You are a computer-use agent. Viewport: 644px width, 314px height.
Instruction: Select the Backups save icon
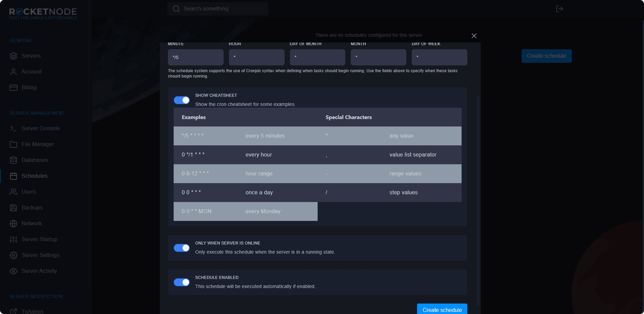[x=13, y=208]
